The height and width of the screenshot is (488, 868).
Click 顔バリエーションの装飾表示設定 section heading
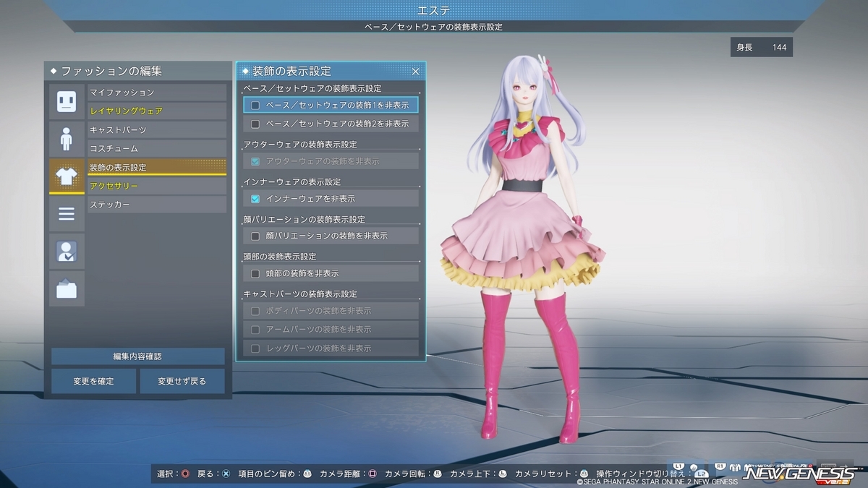click(305, 220)
